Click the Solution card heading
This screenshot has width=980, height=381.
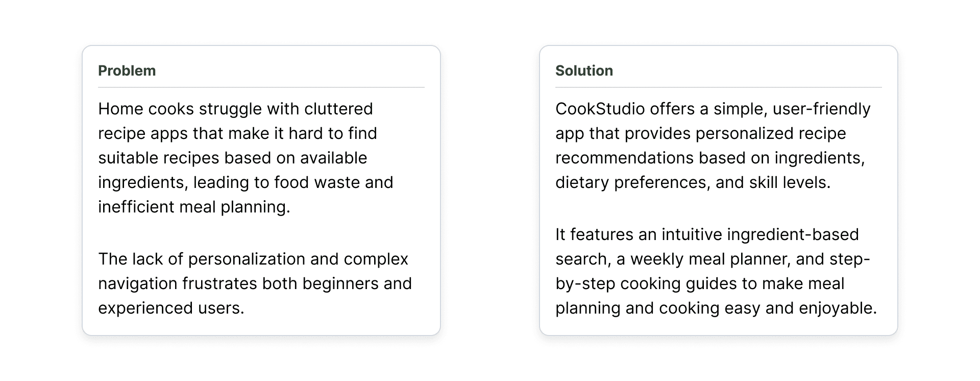point(584,70)
